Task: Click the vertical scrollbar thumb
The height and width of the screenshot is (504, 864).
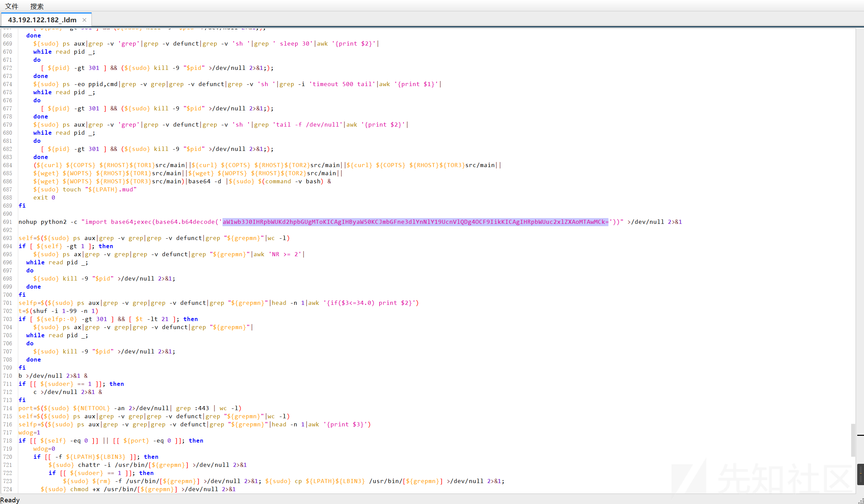Action: tap(853, 440)
